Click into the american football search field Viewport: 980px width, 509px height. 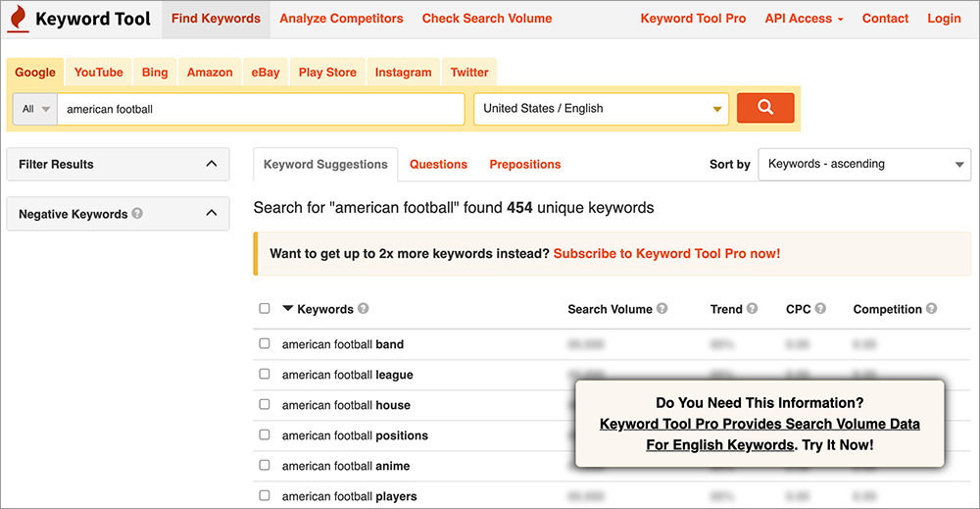pos(261,109)
